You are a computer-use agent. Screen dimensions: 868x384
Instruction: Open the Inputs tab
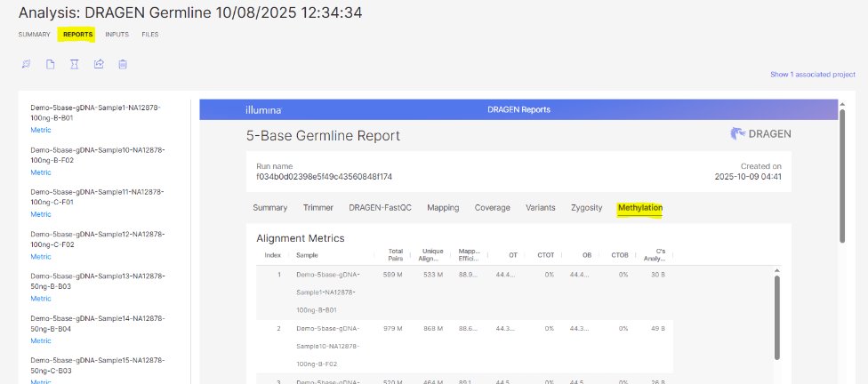117,35
